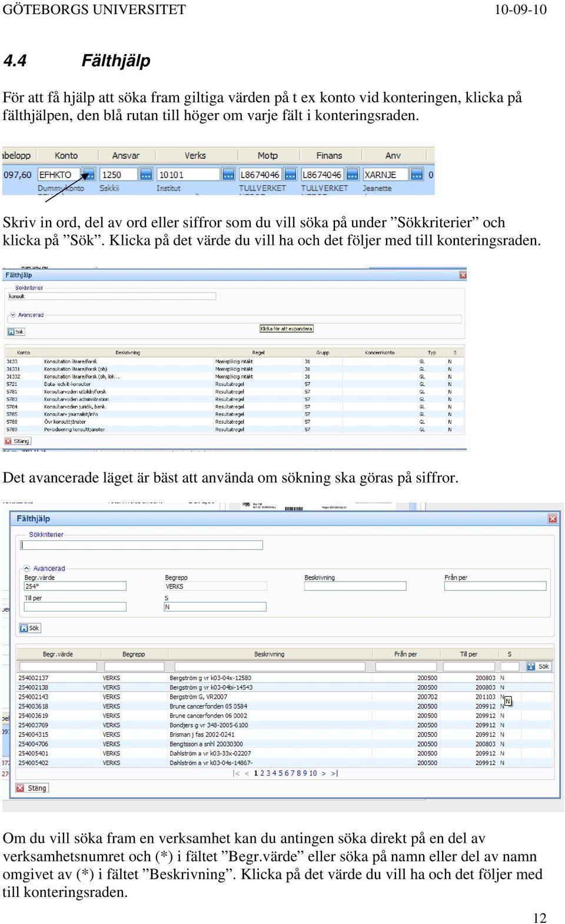Select row 254004706 Bengtsson a snhl 20030300
The height and width of the screenshot is (924, 565).
tap(285, 744)
